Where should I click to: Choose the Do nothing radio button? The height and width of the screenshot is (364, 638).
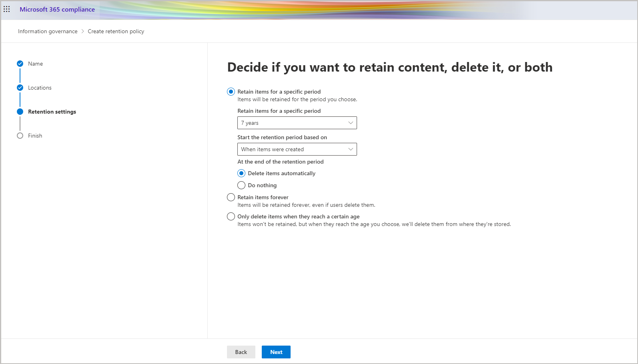point(241,185)
